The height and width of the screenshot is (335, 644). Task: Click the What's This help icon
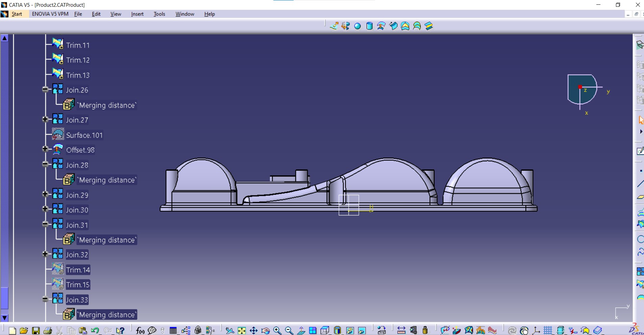[120, 330]
